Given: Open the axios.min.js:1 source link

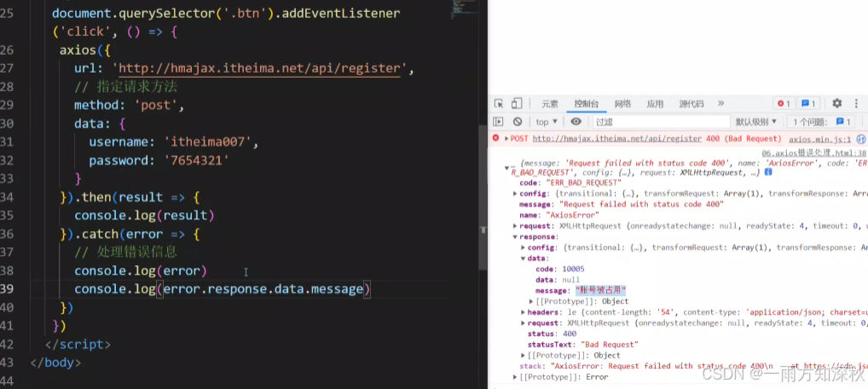Looking at the screenshot, I should [820, 139].
